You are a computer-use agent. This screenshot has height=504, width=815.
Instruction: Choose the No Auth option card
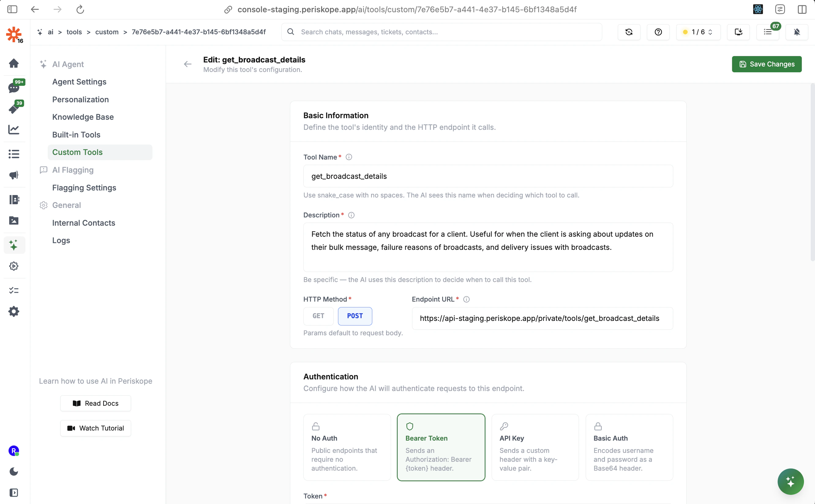[x=347, y=447]
